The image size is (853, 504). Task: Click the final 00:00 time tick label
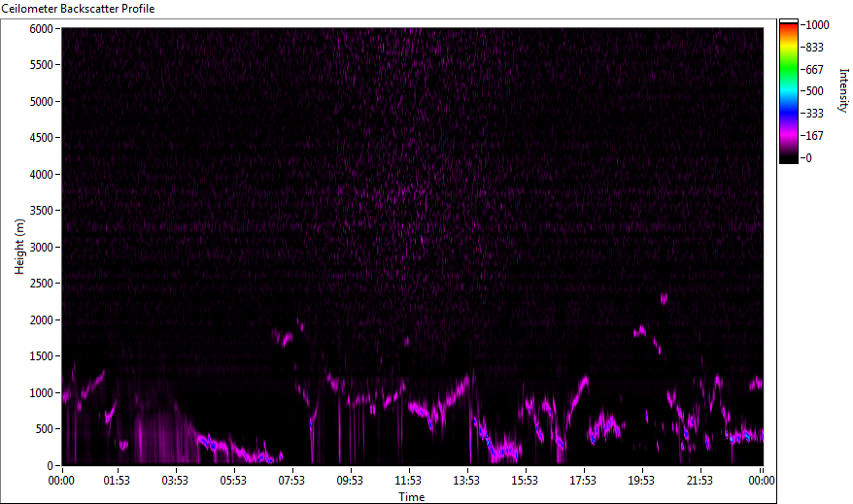click(x=762, y=481)
